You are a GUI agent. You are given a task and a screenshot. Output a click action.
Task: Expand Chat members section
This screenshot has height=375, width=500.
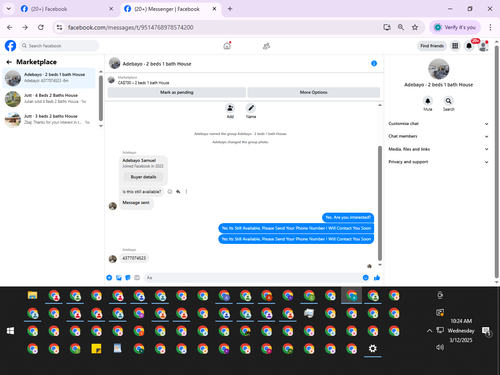tap(438, 136)
